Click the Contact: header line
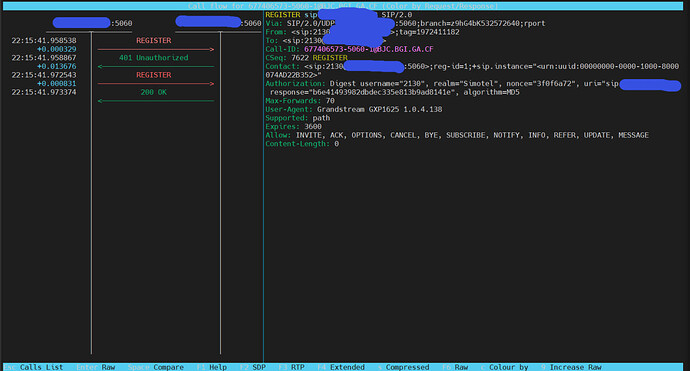This screenshot has width=690, height=371. (472, 66)
